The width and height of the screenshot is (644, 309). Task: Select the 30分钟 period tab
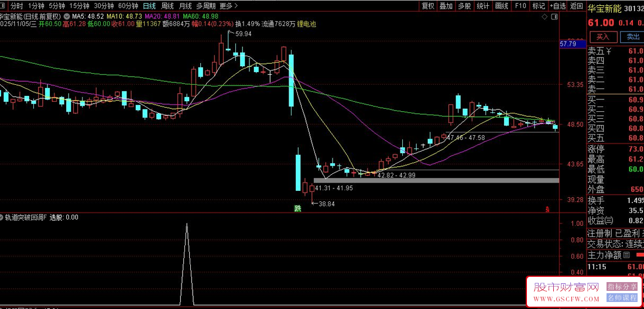click(104, 6)
